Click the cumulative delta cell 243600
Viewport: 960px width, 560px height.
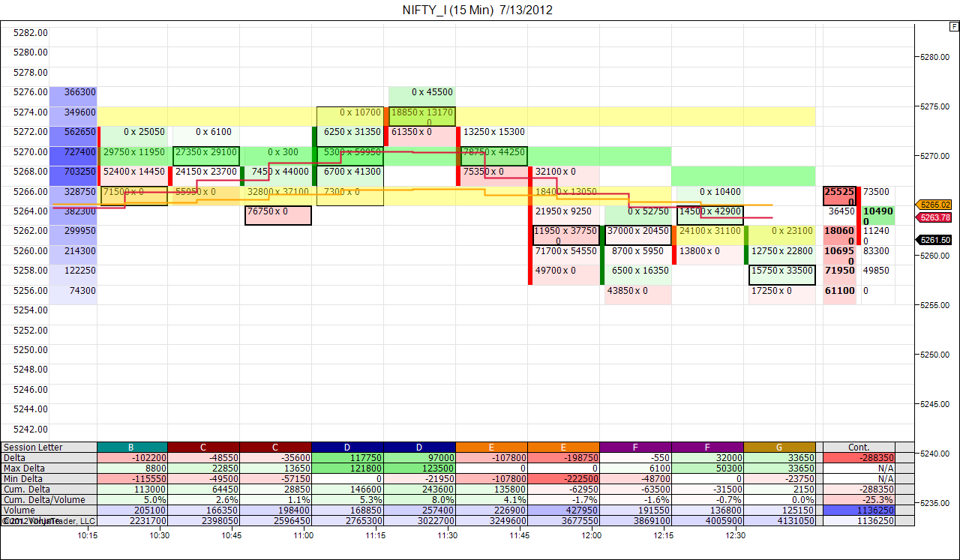point(419,490)
